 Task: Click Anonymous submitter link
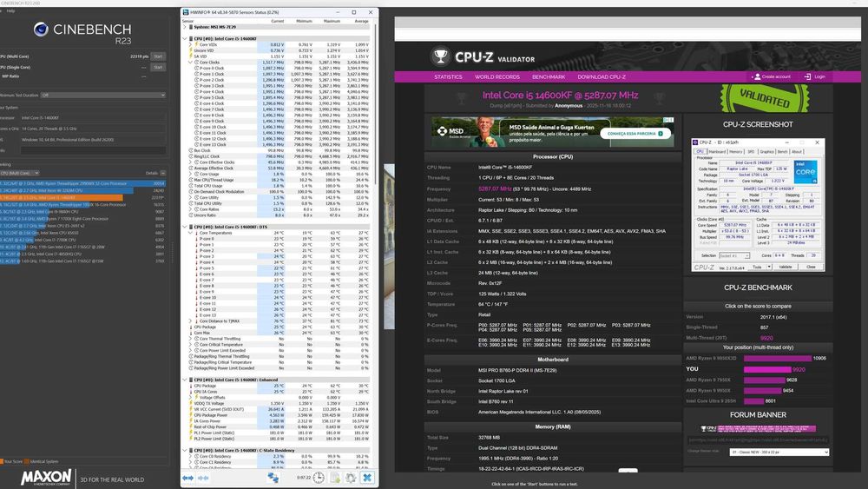pos(569,105)
